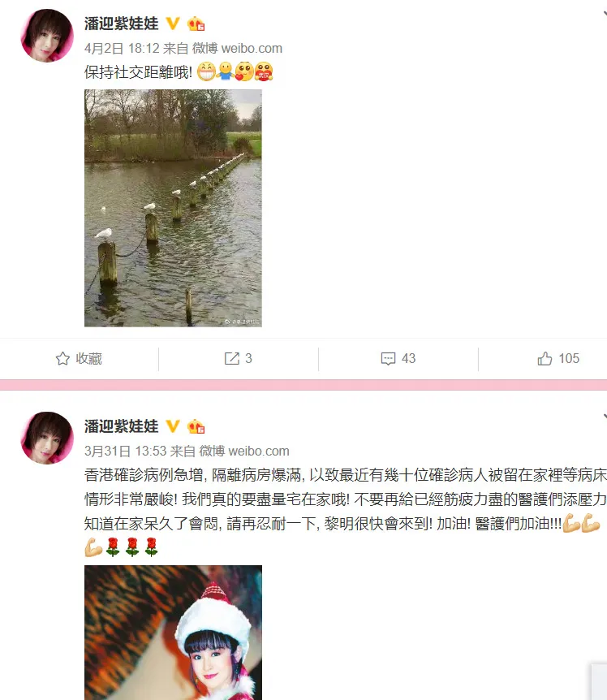This screenshot has height=700, width=607.
Task: Click the crown membership badge on first post
Action: 196,24
